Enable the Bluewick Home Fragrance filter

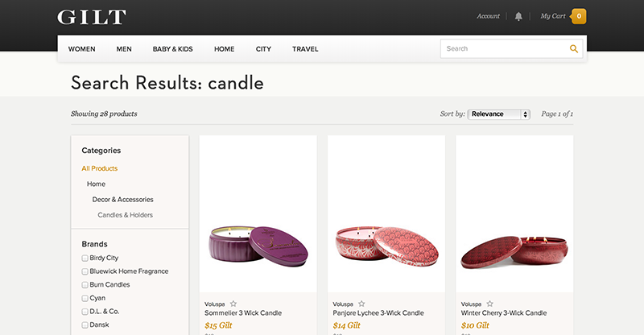point(85,271)
